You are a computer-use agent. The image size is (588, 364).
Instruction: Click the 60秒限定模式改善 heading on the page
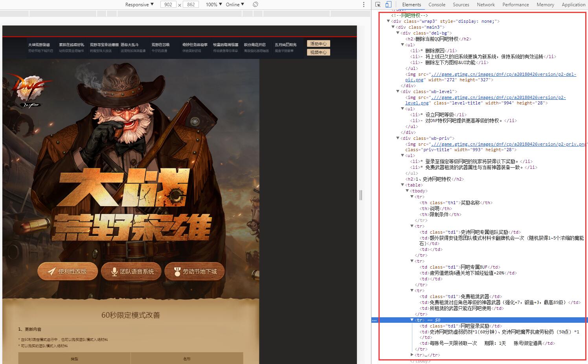tap(131, 315)
